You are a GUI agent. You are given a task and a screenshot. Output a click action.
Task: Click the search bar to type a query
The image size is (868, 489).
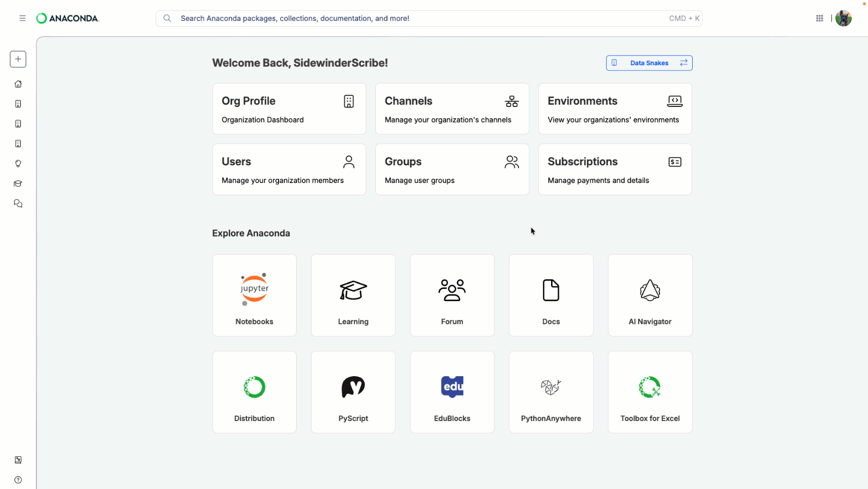coord(374,18)
